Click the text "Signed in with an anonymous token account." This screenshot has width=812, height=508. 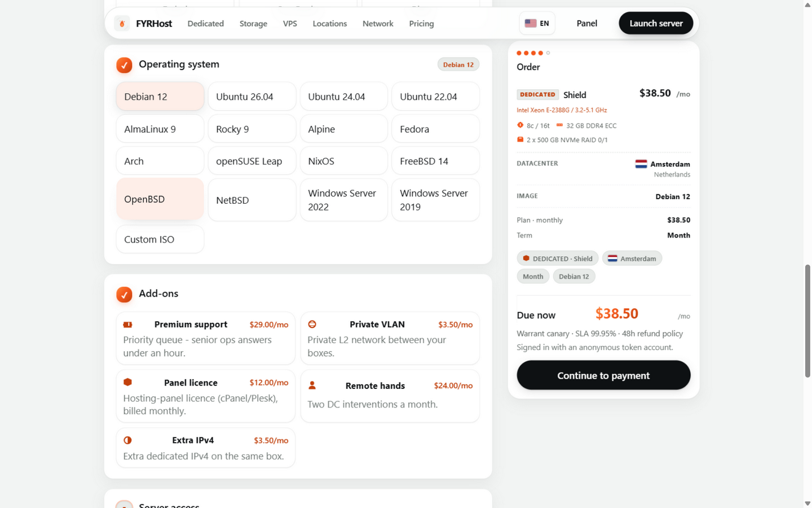(595, 347)
